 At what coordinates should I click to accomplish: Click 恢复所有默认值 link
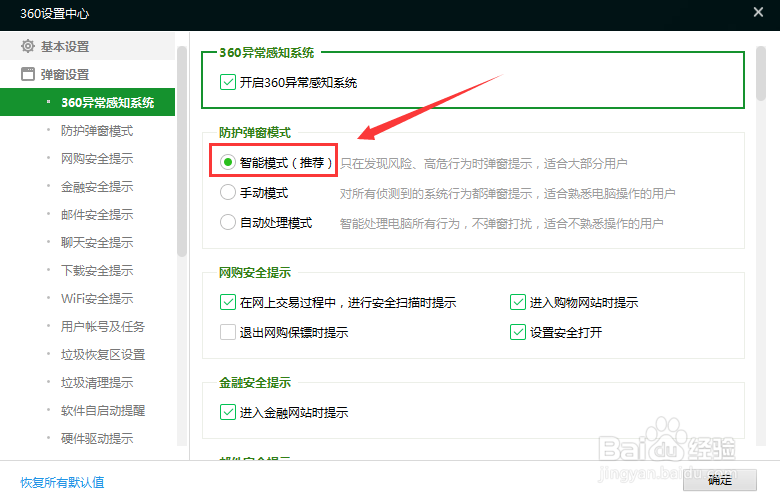pos(62,482)
